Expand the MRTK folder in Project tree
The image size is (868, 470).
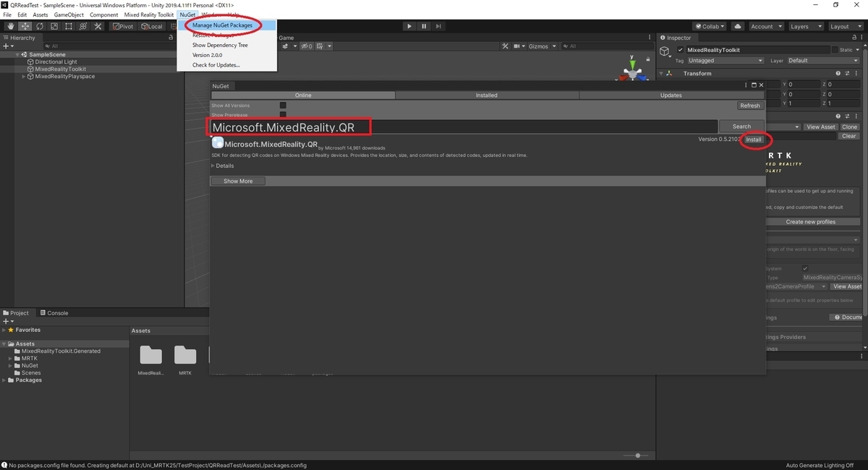(x=11, y=359)
